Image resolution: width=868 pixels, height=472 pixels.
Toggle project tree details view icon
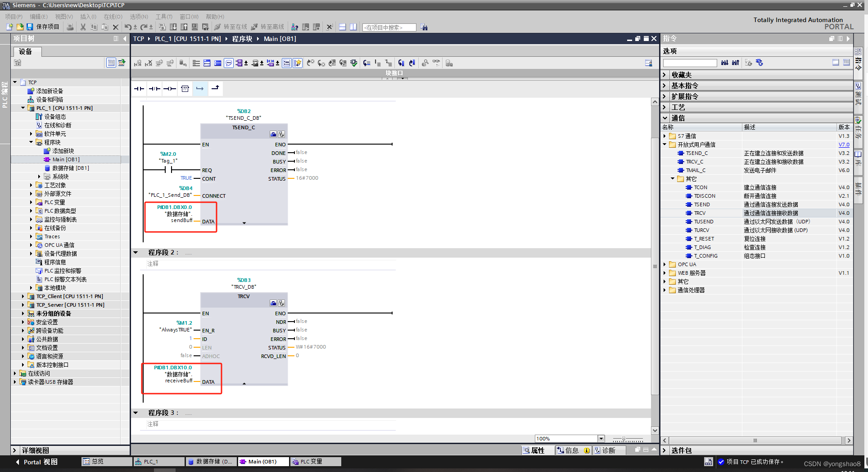111,63
